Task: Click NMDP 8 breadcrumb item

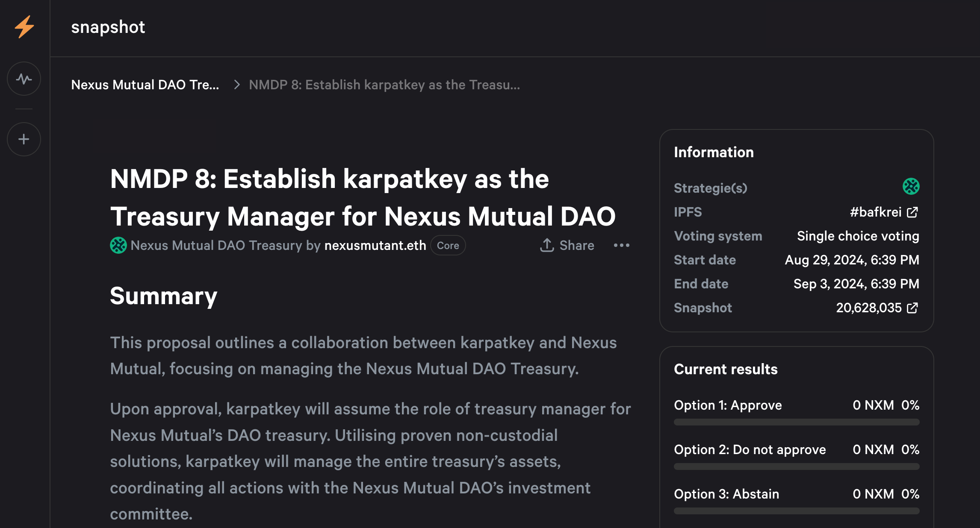Action: point(384,85)
